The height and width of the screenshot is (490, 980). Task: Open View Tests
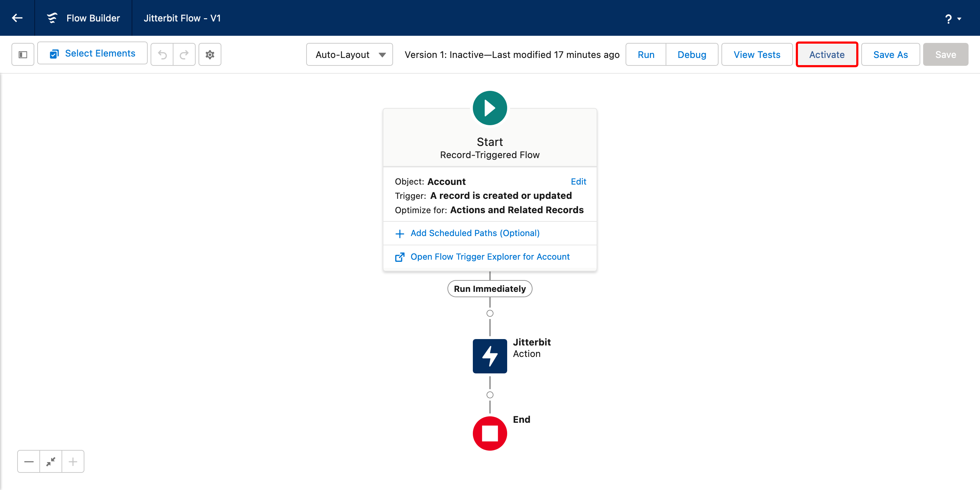click(757, 55)
